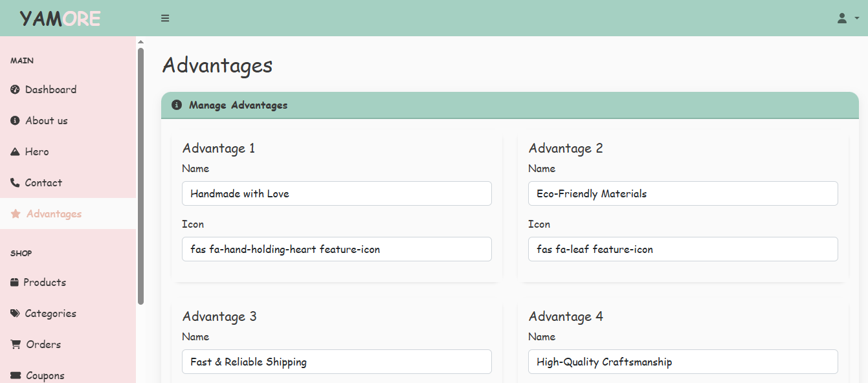Image resolution: width=868 pixels, height=383 pixels.
Task: Open the Dashboard menu item
Action: coord(50,90)
